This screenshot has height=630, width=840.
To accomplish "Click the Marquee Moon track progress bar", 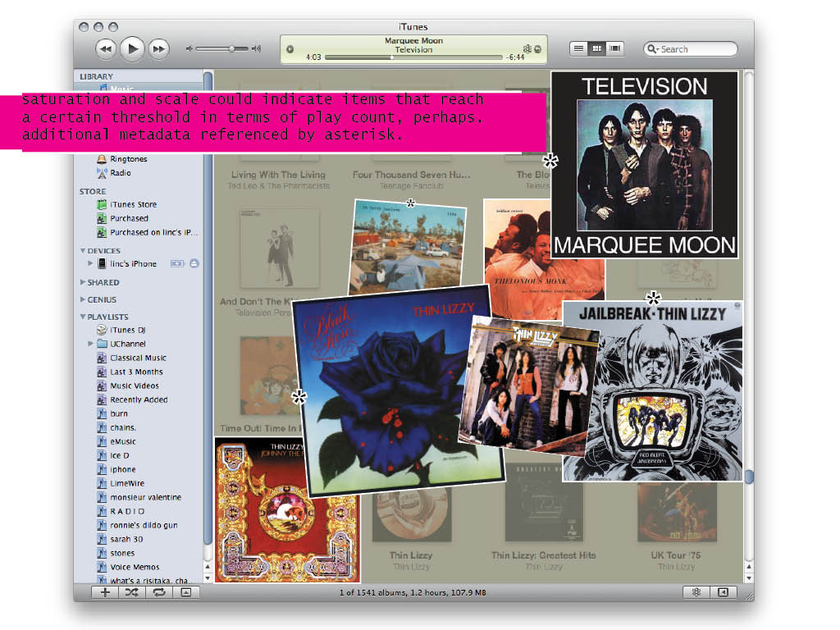I will click(413, 57).
